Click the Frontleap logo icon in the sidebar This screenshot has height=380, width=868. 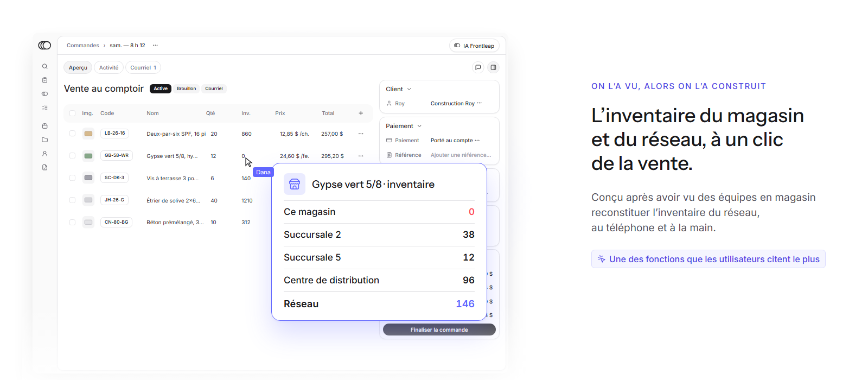click(44, 46)
